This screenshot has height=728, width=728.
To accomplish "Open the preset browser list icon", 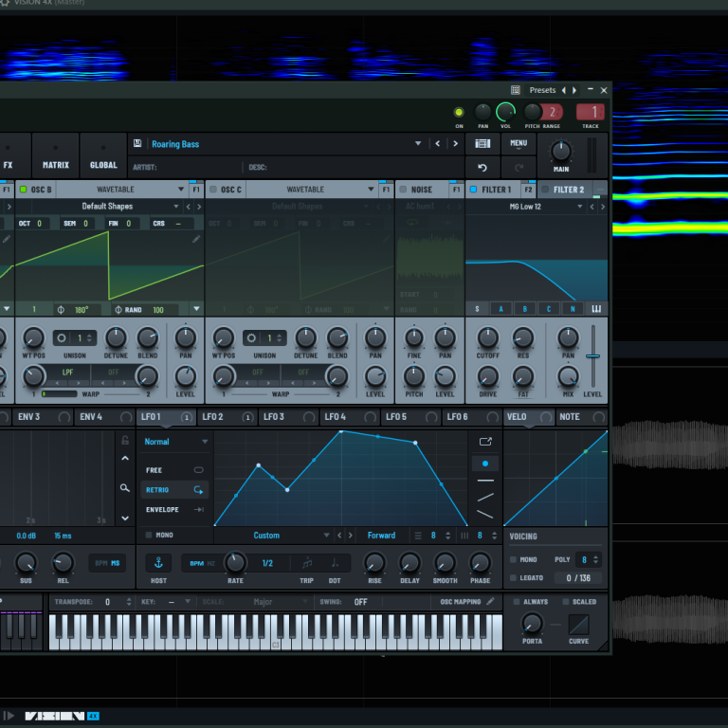I will point(482,144).
